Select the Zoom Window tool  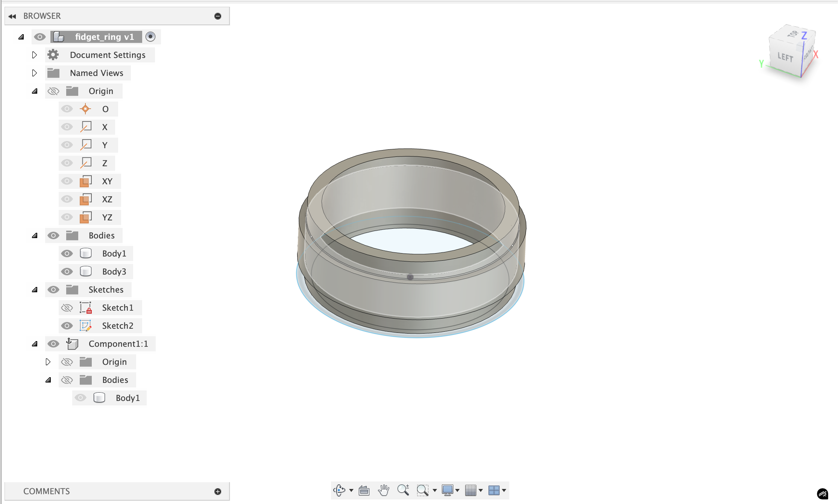click(x=423, y=490)
